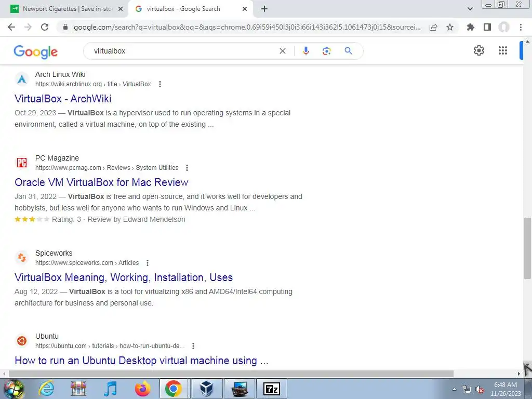
Task: Open the Extensions puzzle icon
Action: (471, 27)
